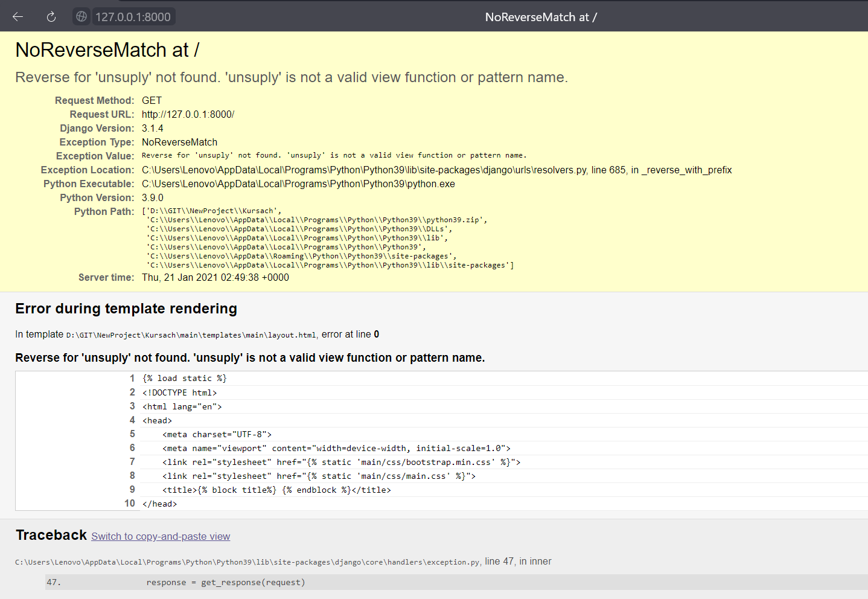Screen dimensions: 868x599
Task: Open Switch to copy-and-paste view link
Action: [x=161, y=536]
